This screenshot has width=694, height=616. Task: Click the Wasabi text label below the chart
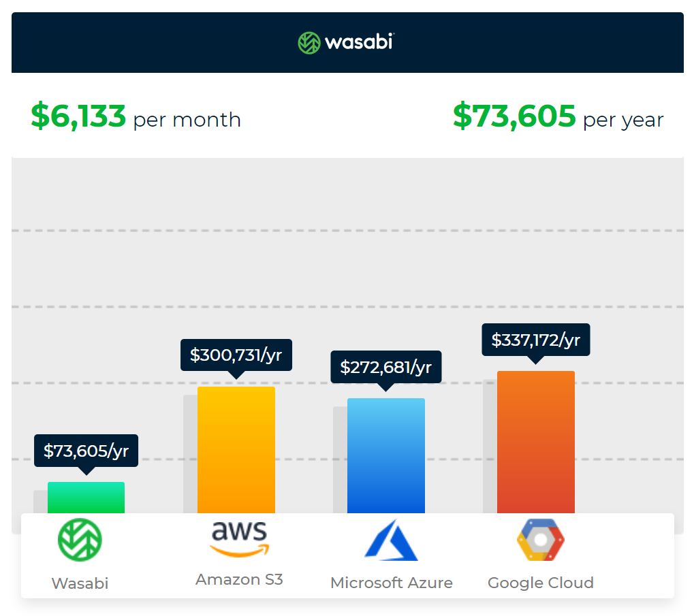pos(80,583)
